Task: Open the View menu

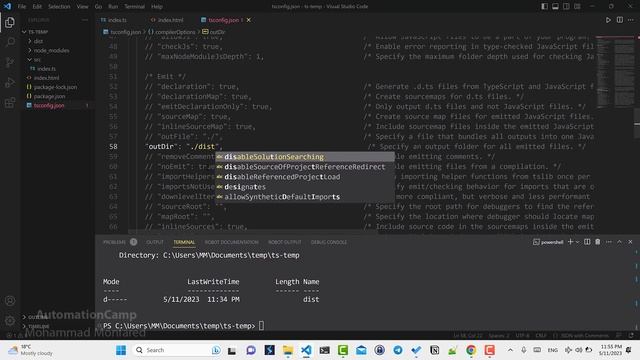Action: (x=82, y=7)
